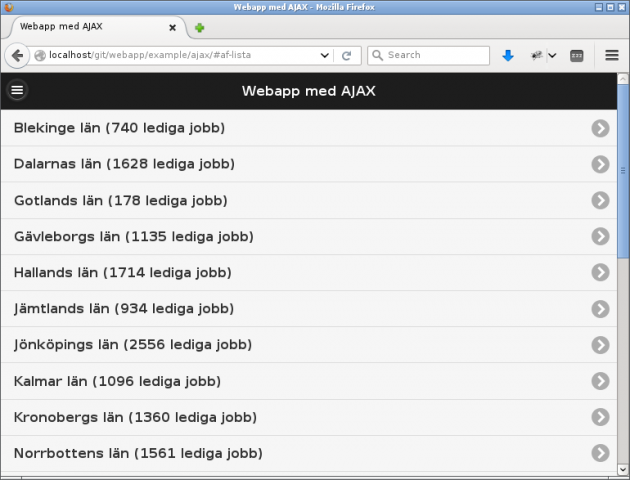Open the Firefox main menu icon
Image resolution: width=630 pixels, height=480 pixels.
tap(612, 55)
